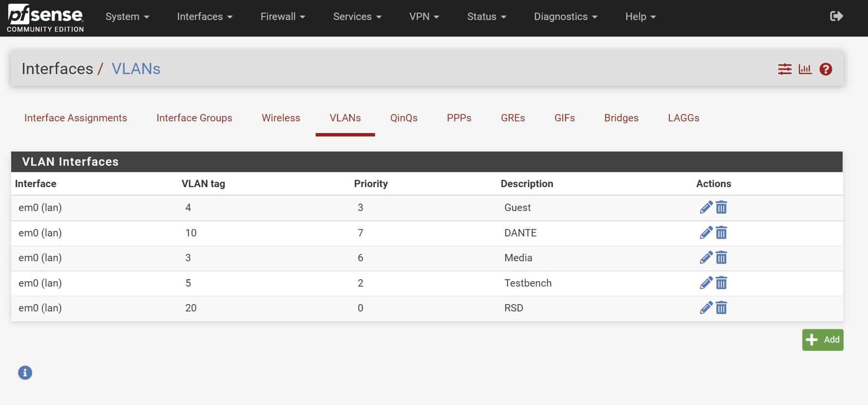Screen dimensions: 868x405
Task: Switch to the Interface Assignments tab
Action: tap(75, 118)
